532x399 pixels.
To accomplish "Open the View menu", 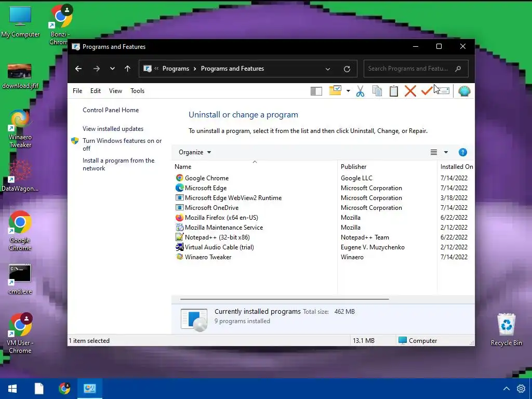I will tap(115, 91).
